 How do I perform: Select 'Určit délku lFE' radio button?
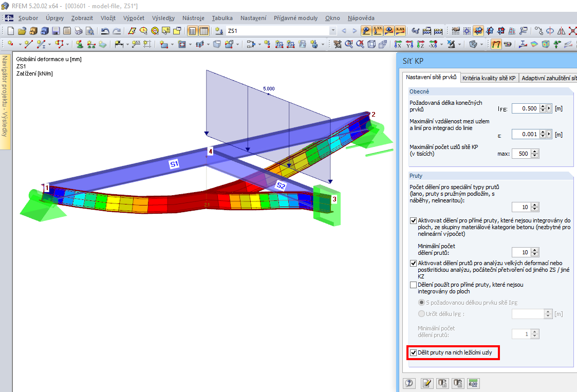click(x=422, y=314)
